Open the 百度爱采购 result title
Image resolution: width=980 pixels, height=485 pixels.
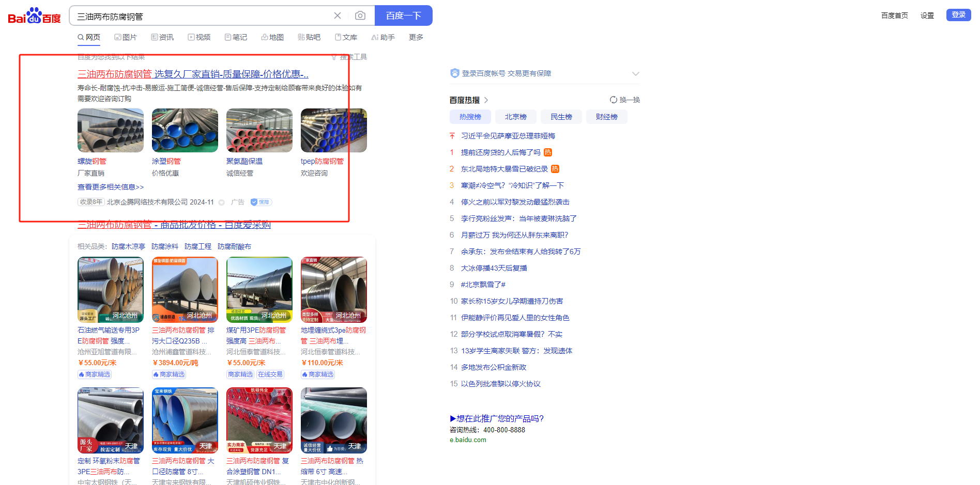click(174, 225)
